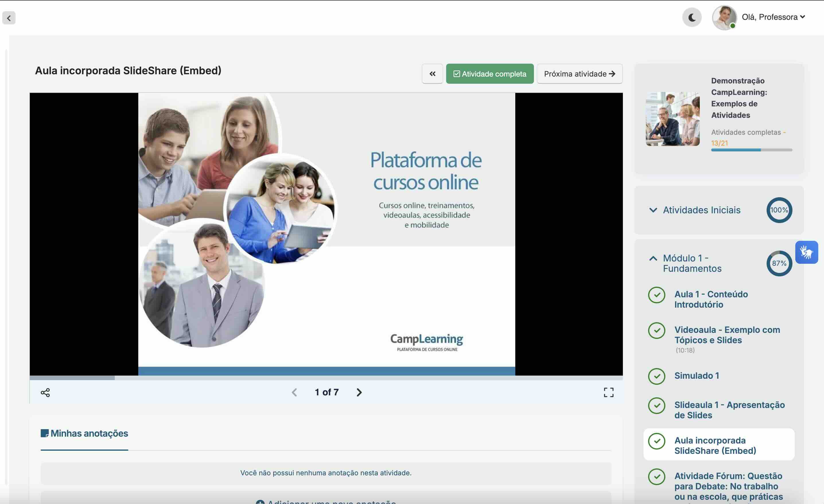
Task: Open the course thumbnail image
Action: (673, 119)
